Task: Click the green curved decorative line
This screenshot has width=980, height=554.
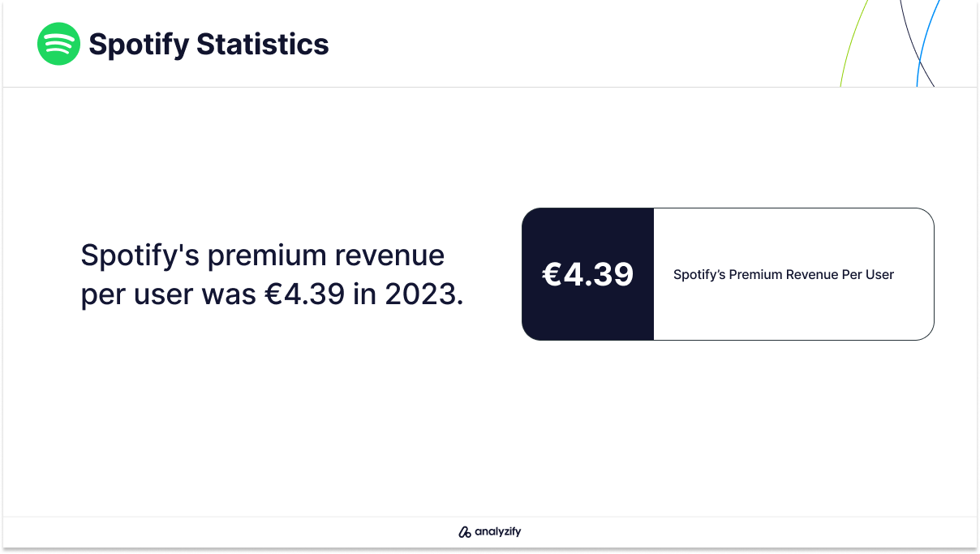Action: coord(853,42)
